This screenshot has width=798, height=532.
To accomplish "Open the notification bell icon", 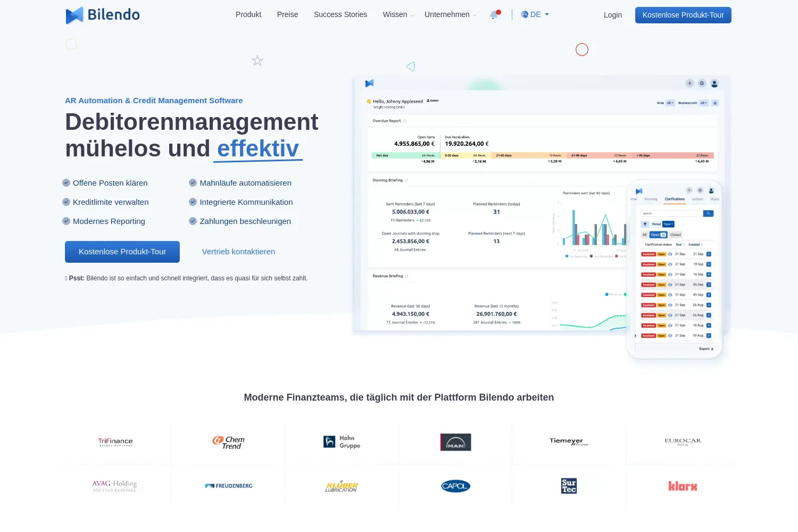I will (494, 14).
